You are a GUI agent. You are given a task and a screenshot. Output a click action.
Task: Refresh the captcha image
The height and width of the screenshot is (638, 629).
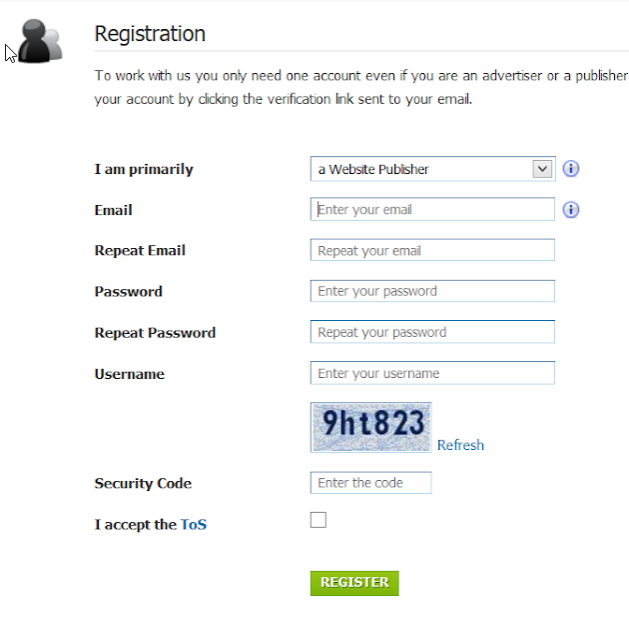click(461, 445)
